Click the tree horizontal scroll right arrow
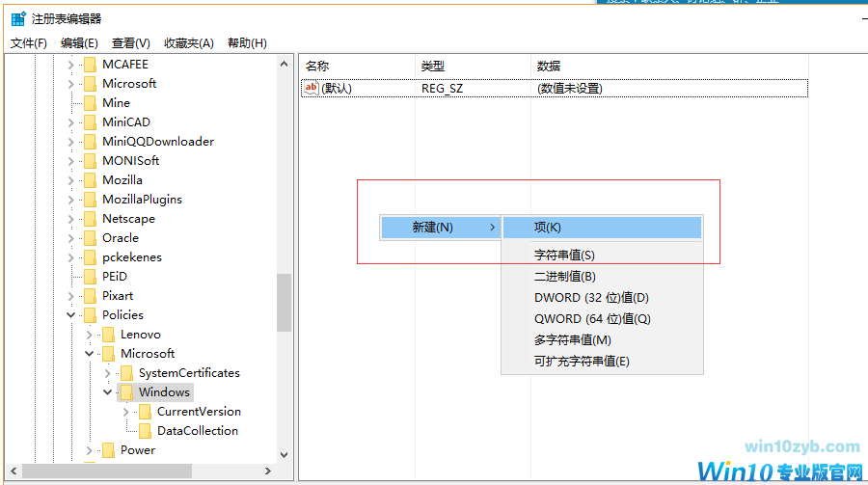The height and width of the screenshot is (485, 868). point(268,472)
